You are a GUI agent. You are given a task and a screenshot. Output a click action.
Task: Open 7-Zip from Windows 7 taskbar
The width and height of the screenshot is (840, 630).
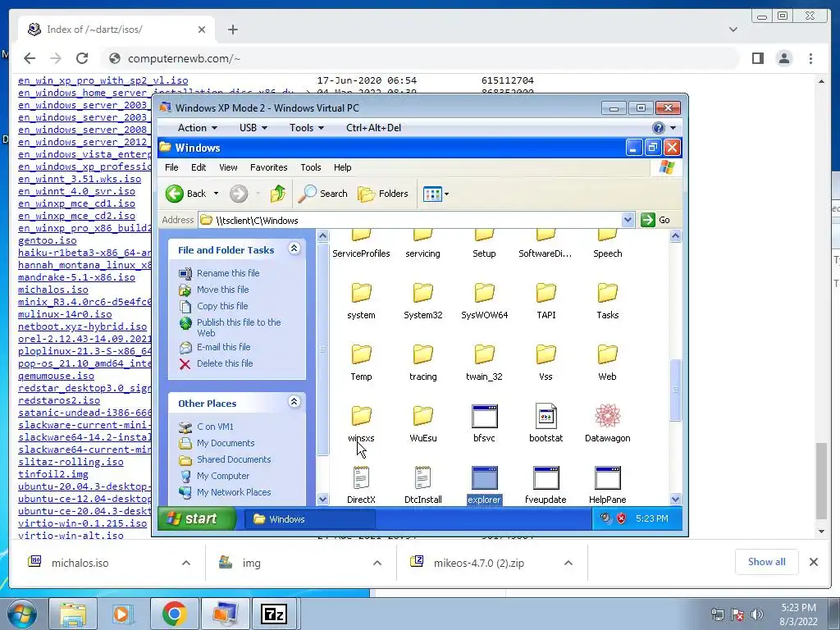tap(274, 614)
